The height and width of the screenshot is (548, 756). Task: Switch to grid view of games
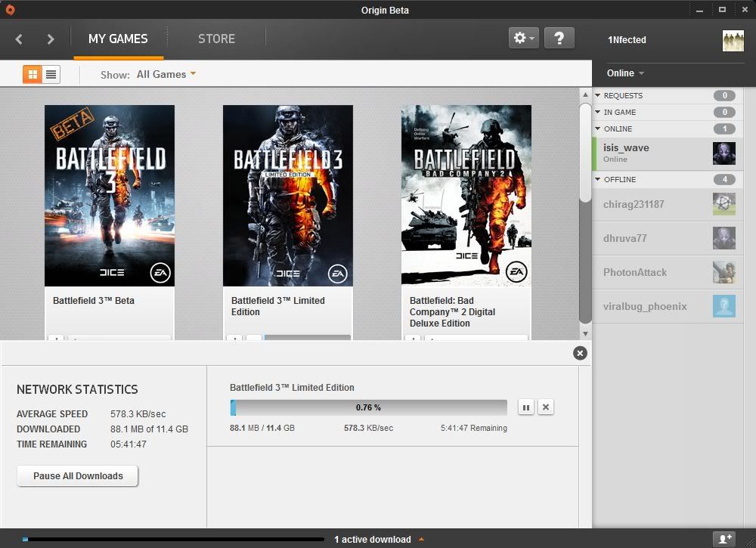33,74
